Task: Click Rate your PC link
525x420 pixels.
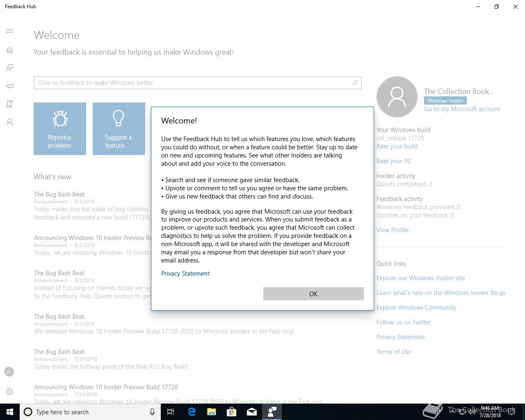Action: pos(394,161)
